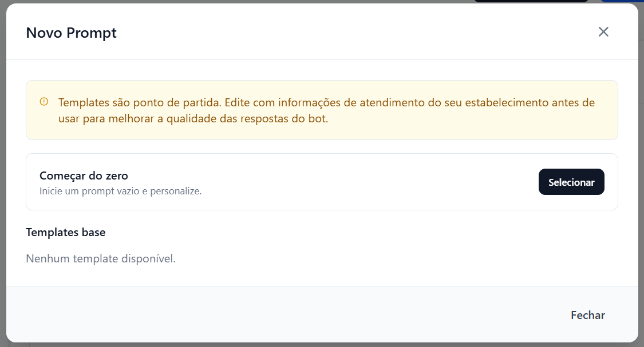Screen dimensions: 644x347
Task: Click the Templates base heading
Action: (x=65, y=232)
